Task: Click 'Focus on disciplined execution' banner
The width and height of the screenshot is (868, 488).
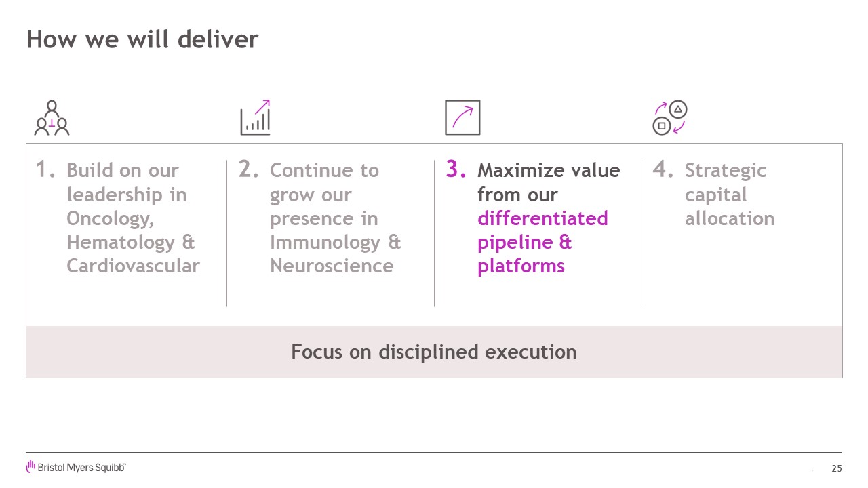Action: click(x=434, y=352)
